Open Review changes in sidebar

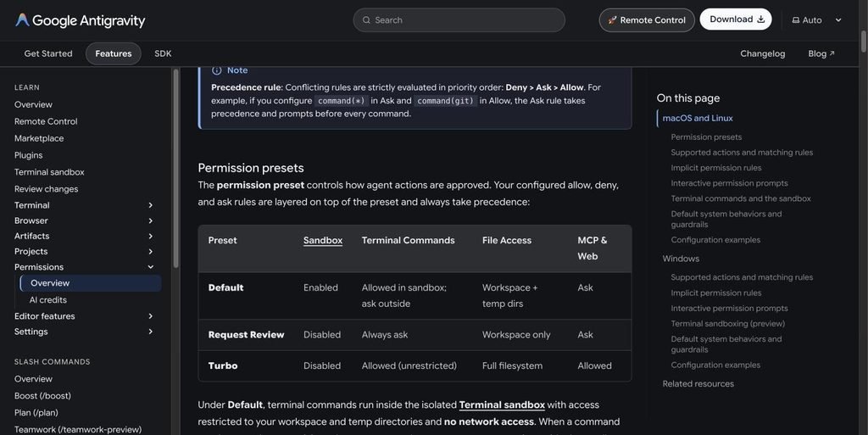[46, 189]
